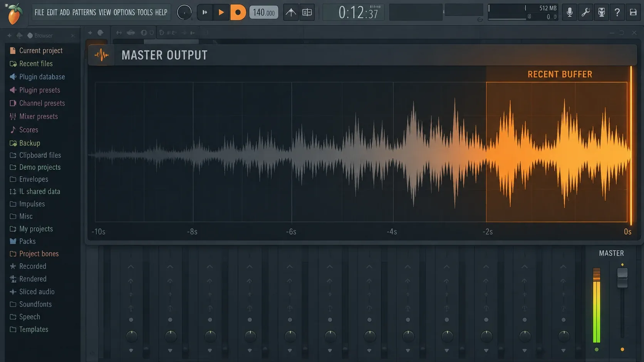Open Project bones folder
The height and width of the screenshot is (362, 644).
click(34, 254)
